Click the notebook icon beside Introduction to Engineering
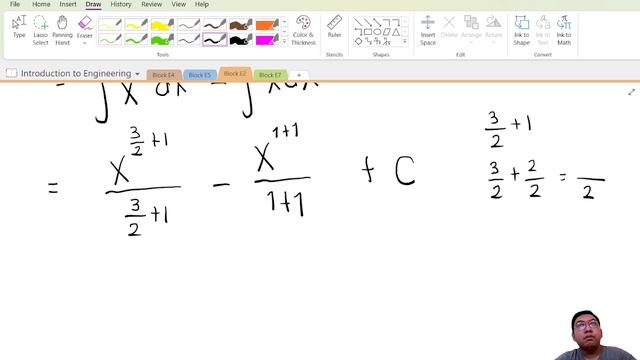Image resolution: width=640 pixels, height=360 pixels. [11, 73]
